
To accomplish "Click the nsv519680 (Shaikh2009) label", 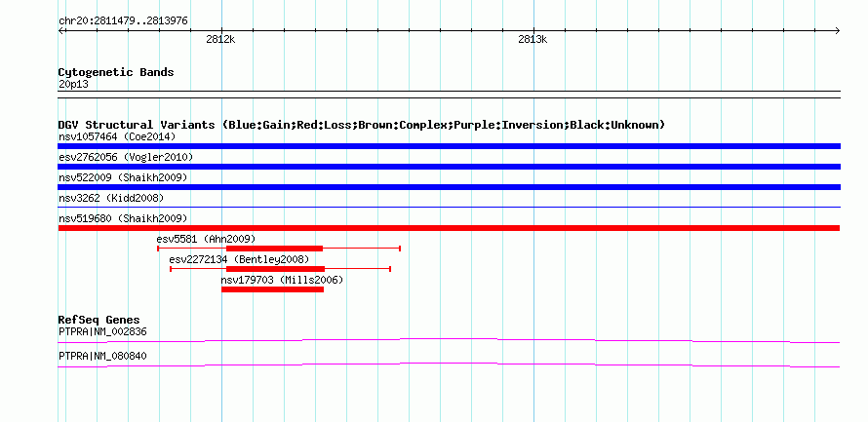I will pos(123,218).
